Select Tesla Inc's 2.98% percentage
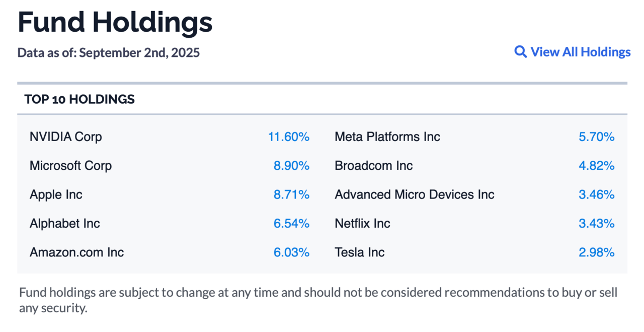644x332 pixels. [596, 252]
